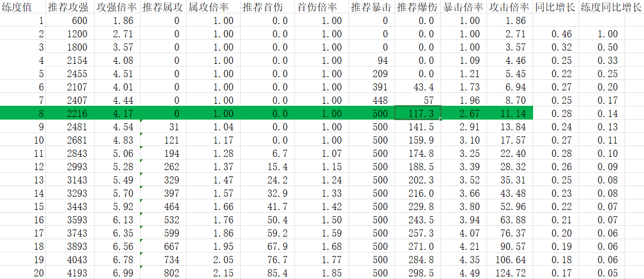Click the 推荐首伤 value 85.4
Viewport: 644px width, 279px height.
point(267,273)
